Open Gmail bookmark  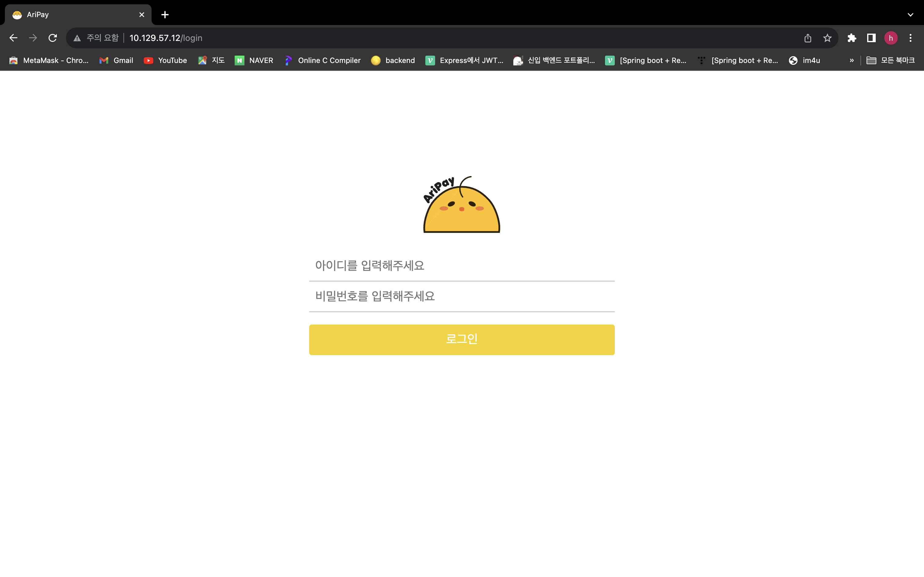pos(116,60)
